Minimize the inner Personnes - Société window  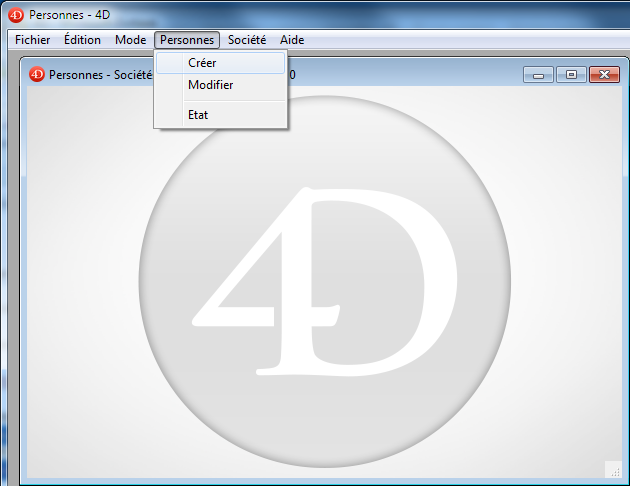pyautogui.click(x=538, y=75)
